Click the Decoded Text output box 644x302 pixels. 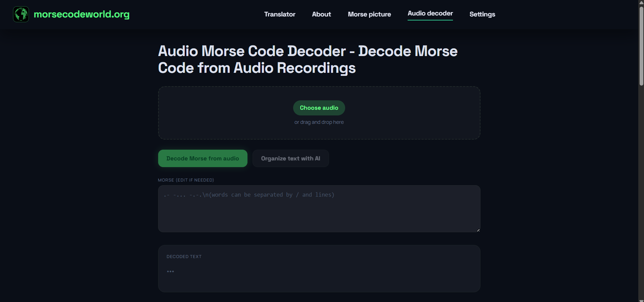(319, 268)
